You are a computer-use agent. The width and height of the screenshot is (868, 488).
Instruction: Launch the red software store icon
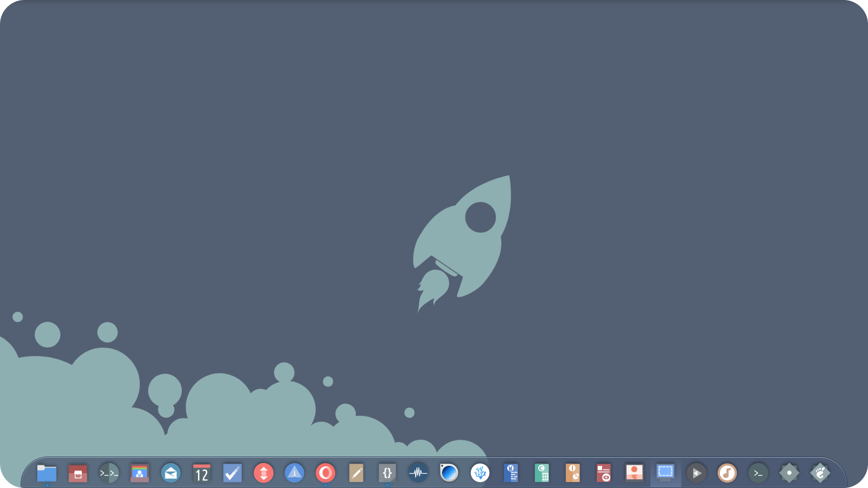click(78, 473)
